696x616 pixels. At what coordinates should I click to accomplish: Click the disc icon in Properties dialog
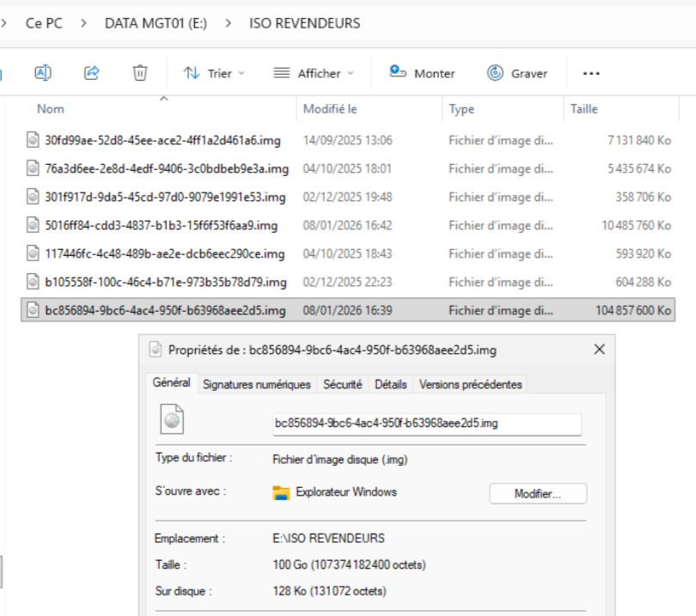174,421
